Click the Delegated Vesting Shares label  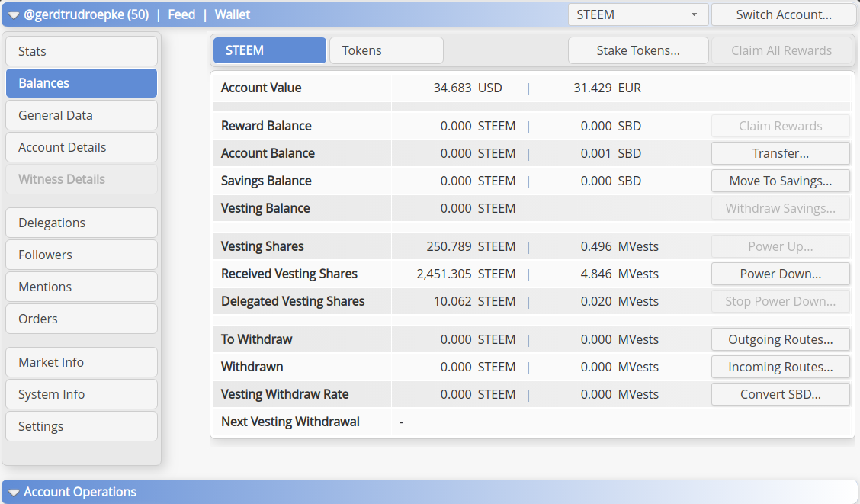pos(293,301)
